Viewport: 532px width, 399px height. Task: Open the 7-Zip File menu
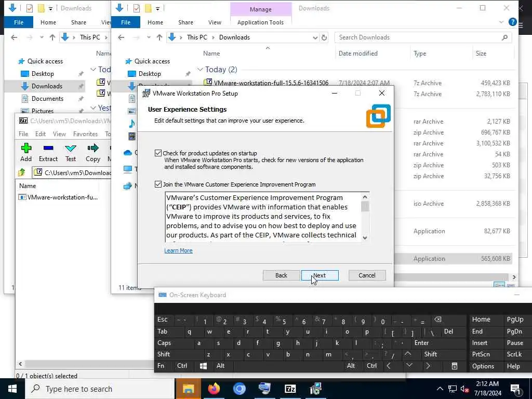pyautogui.click(x=23, y=134)
